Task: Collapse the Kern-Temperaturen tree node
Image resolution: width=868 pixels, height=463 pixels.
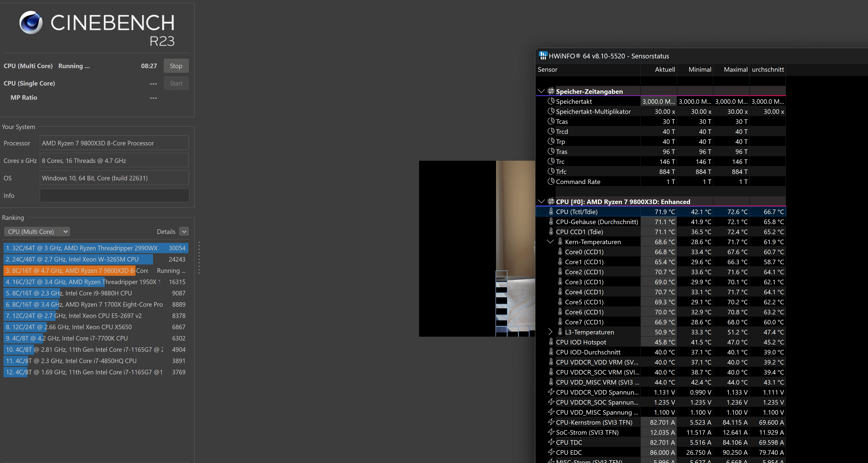Action: 550,242
